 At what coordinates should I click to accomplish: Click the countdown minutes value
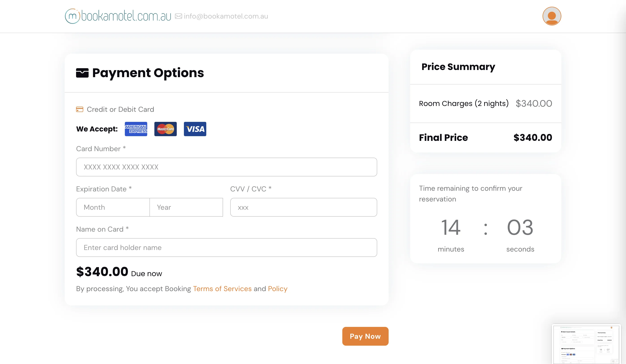click(451, 227)
